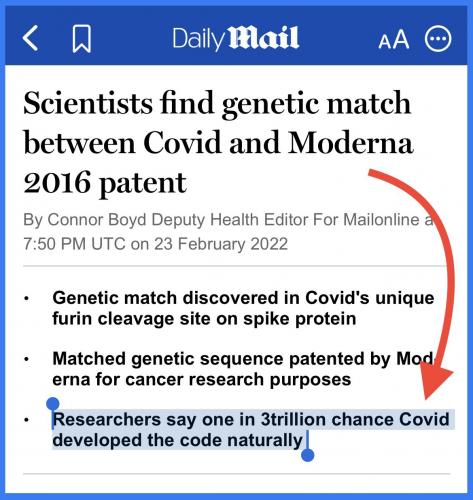This screenshot has height=500, width=473.
Task: Open the more options ellipsis menu
Action: (438, 38)
